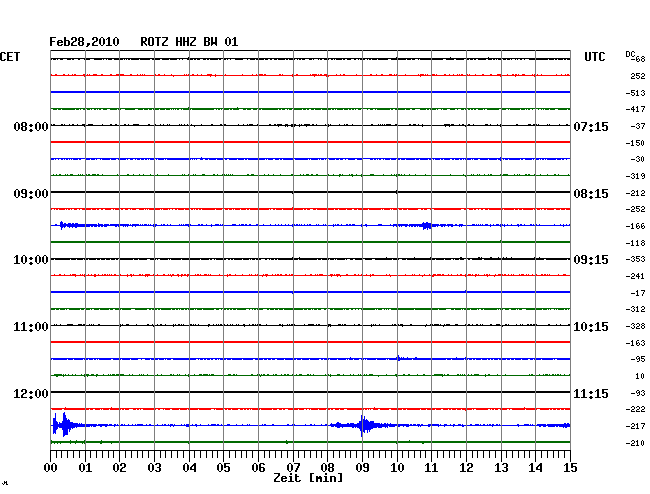This screenshot has width=650, height=494.
Task: Click DC offset value -353
Action: point(635,259)
